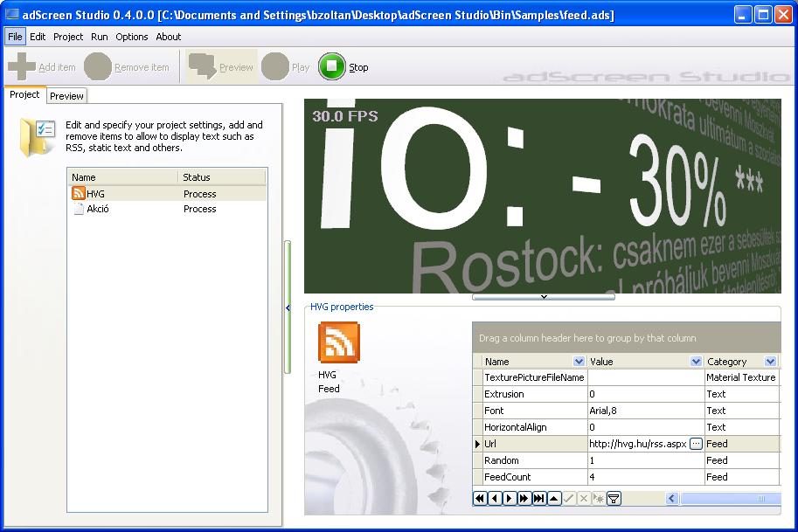Click the Extrusion property name
This screenshot has width=798, height=532.
pos(503,394)
